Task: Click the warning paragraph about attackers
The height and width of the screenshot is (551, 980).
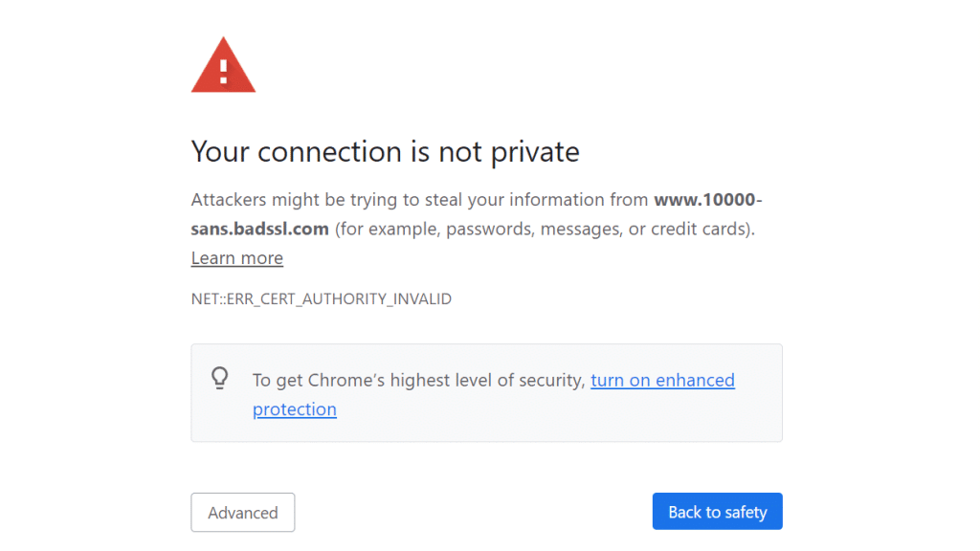Action: click(476, 213)
